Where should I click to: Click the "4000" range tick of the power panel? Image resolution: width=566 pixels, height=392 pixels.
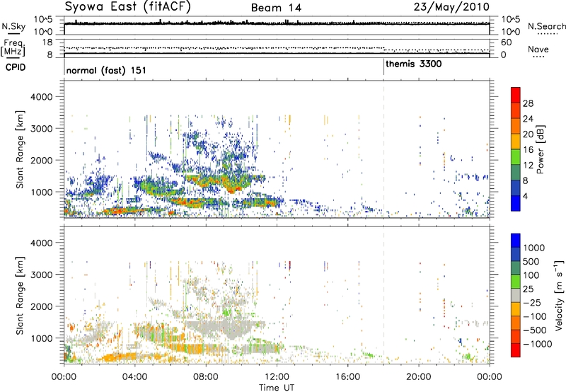click(41, 97)
